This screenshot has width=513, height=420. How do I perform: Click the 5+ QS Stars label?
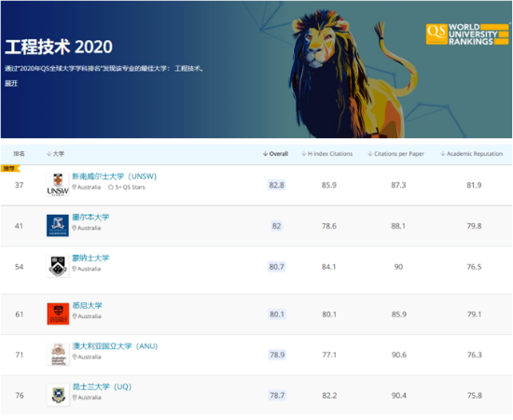click(130, 188)
